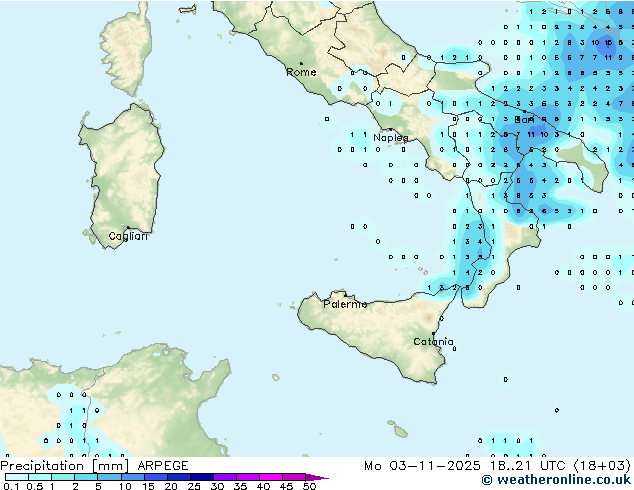Click the forecast date 'Mo 03-11-2025'

tap(423, 466)
